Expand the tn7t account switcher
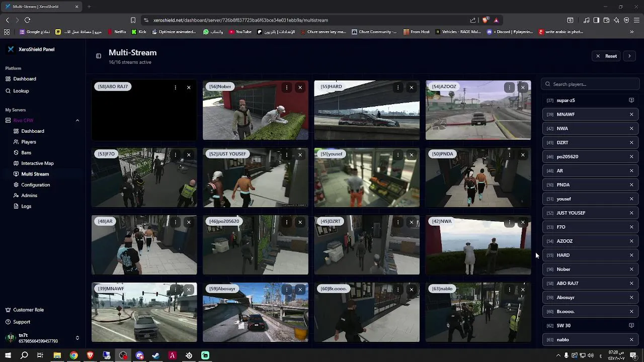The width and height of the screenshot is (644, 362). [x=77, y=338]
